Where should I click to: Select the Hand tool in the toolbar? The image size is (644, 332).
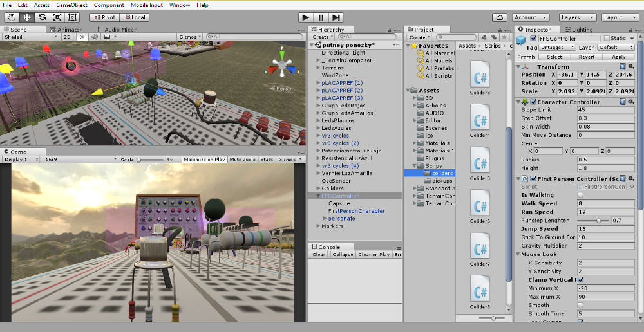tap(12, 17)
